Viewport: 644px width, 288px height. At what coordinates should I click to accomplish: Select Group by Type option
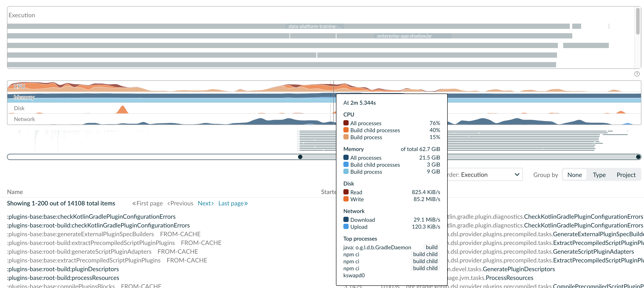(x=599, y=175)
